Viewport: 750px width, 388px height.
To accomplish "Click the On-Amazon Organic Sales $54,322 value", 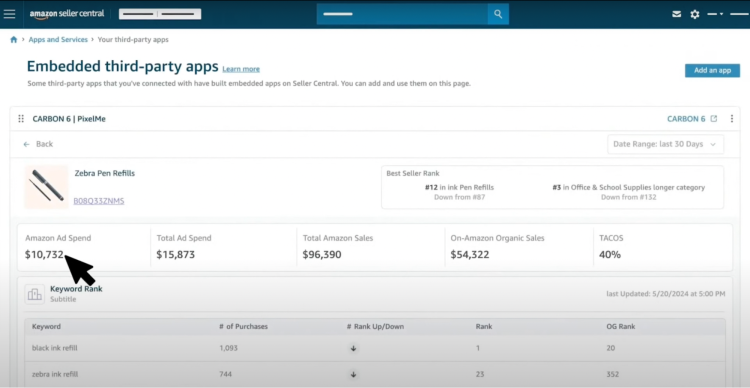I will (470, 255).
